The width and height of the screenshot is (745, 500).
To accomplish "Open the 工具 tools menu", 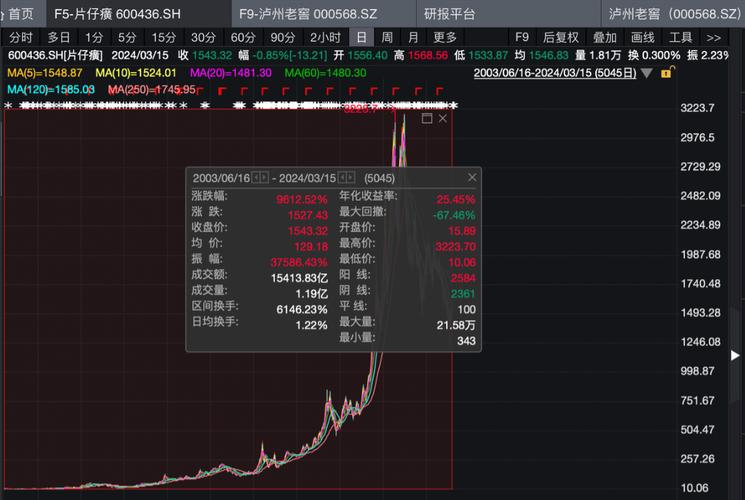I will click(x=680, y=38).
